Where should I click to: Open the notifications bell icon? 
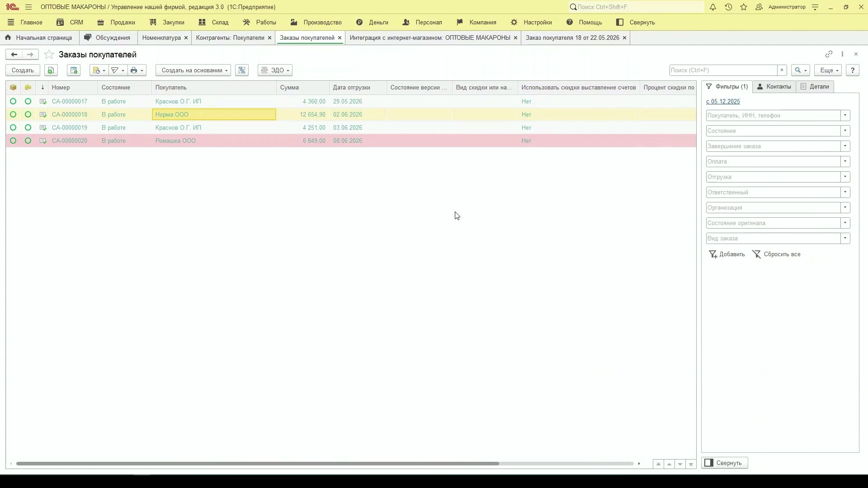[713, 7]
